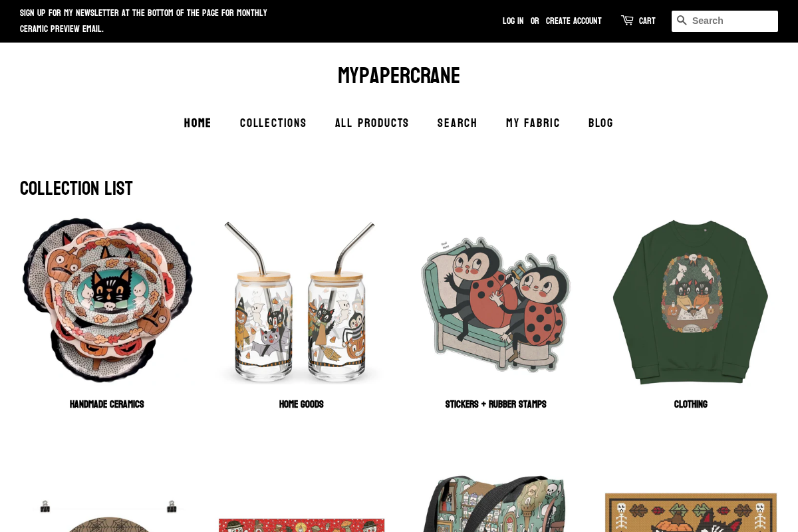
Task: Open the ceramic plates collection image
Action: pos(107,301)
